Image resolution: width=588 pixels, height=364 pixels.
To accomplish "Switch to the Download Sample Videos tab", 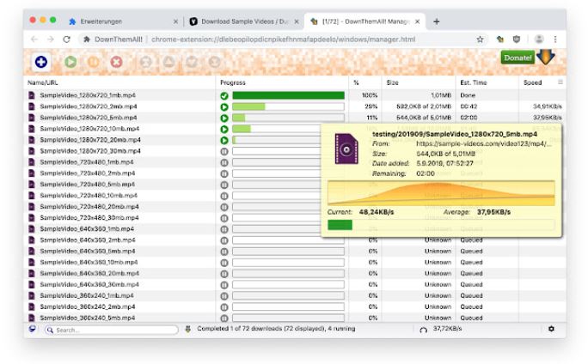I will 244,21.
